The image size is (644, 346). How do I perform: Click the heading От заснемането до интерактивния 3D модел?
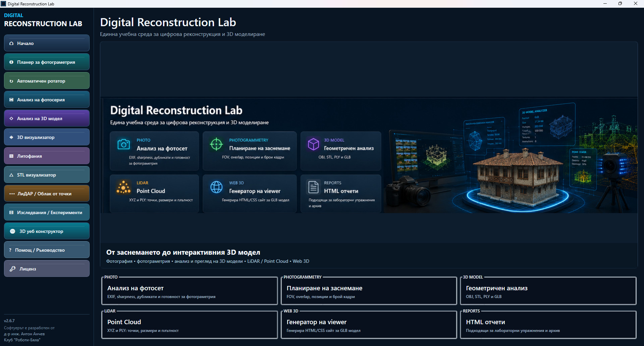click(183, 252)
